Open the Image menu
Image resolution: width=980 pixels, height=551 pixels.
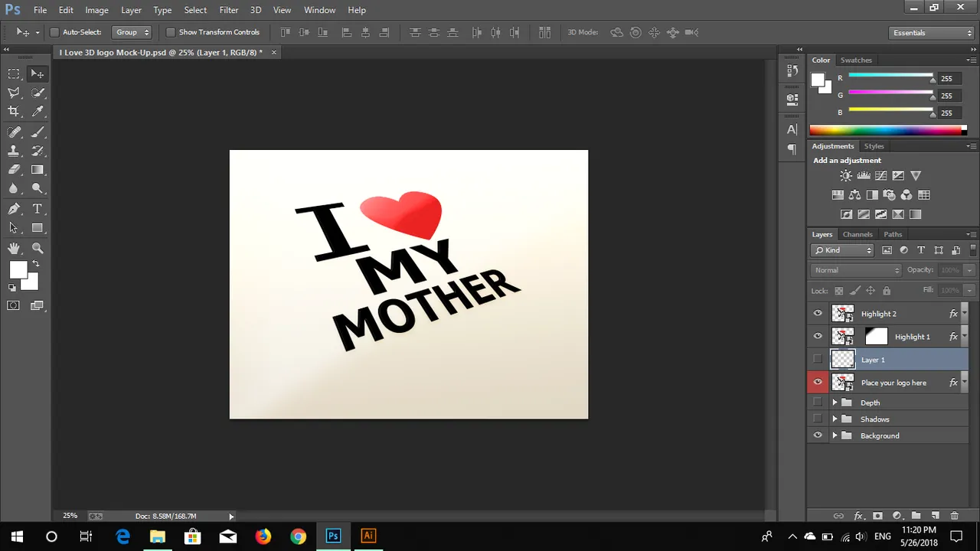click(x=96, y=10)
